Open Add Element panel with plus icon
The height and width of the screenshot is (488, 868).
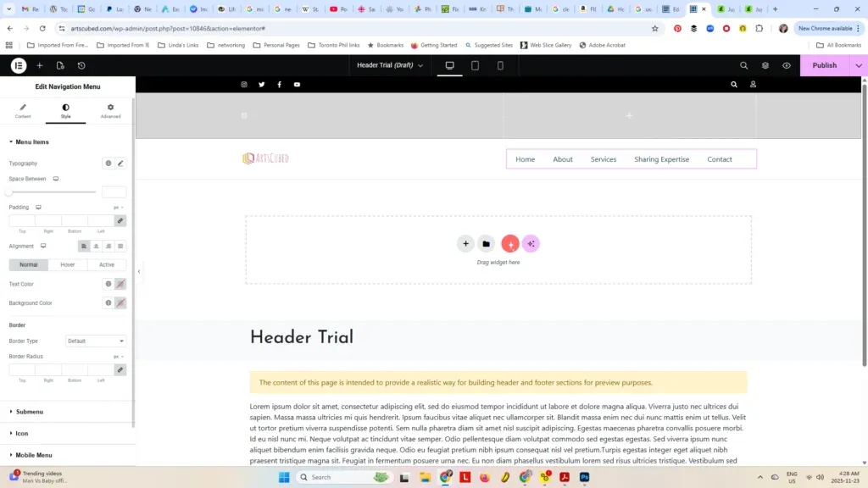point(39,65)
